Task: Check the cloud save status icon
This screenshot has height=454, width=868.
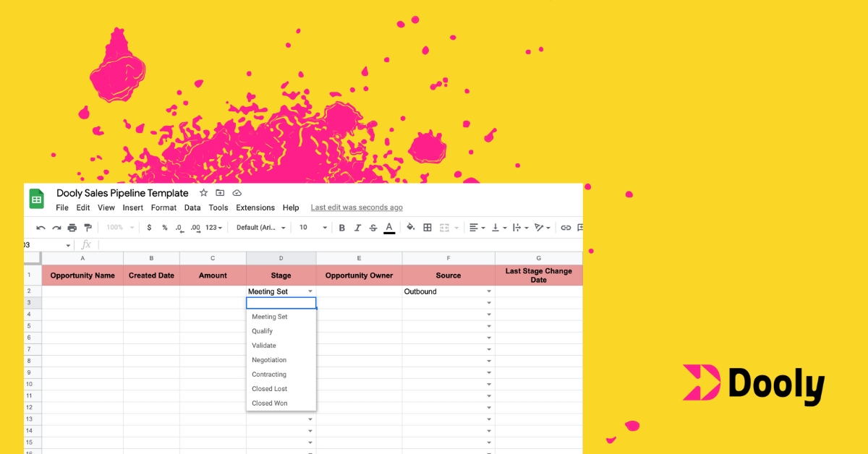Action: pyautogui.click(x=237, y=193)
